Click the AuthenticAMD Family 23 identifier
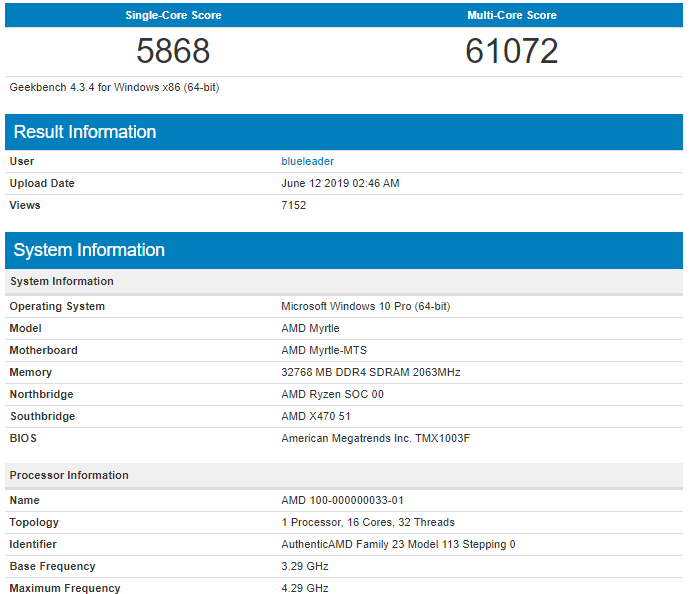Image resolution: width=692 pixels, height=594 pixels. (x=398, y=545)
